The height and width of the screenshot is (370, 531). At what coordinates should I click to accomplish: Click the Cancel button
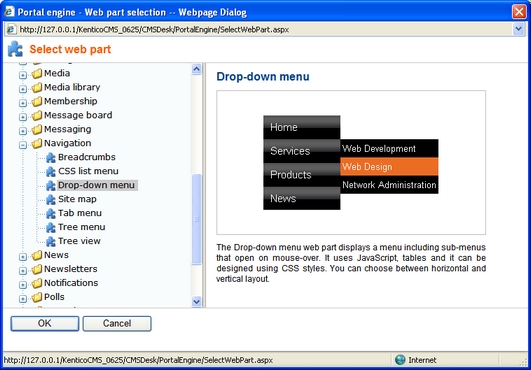tap(117, 323)
